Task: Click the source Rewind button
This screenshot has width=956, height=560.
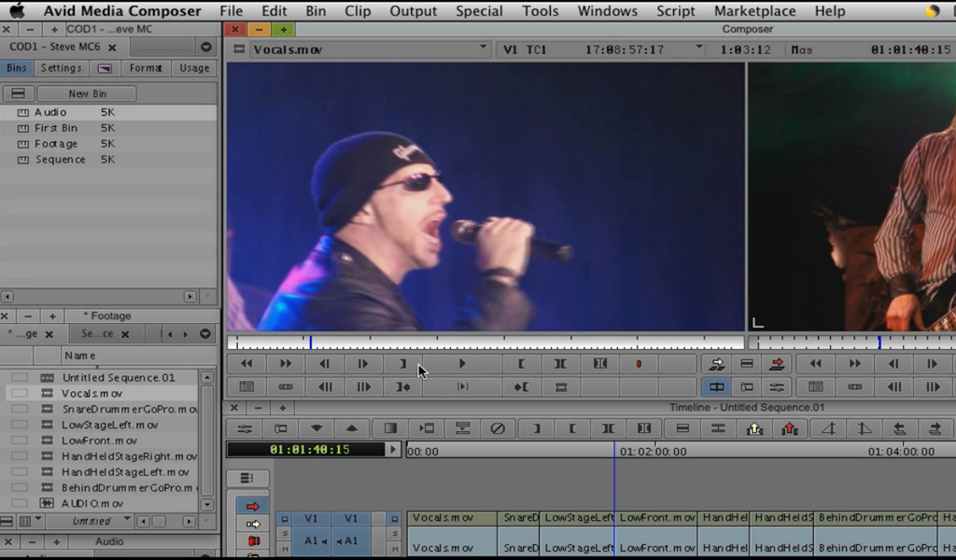Action: coord(246,364)
